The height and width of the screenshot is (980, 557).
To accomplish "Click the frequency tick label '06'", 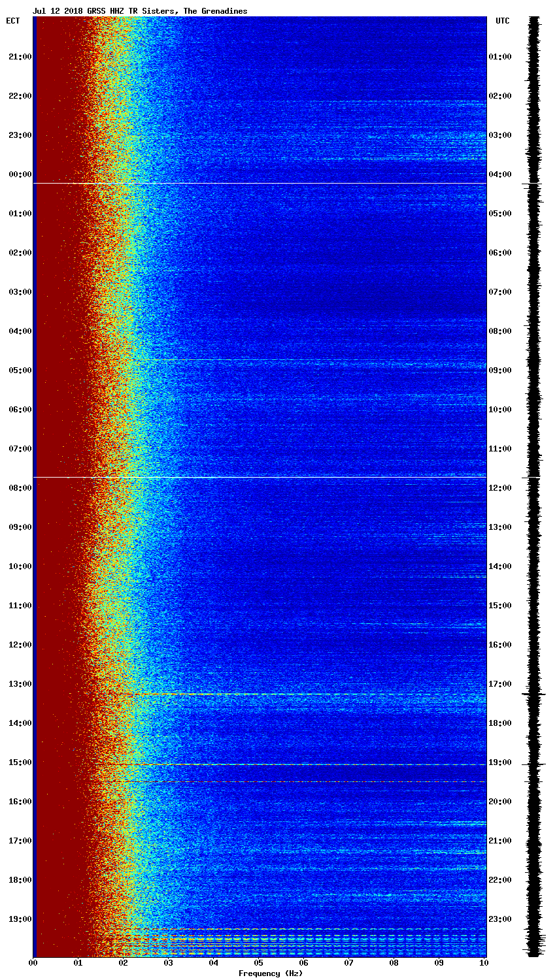I will (303, 963).
